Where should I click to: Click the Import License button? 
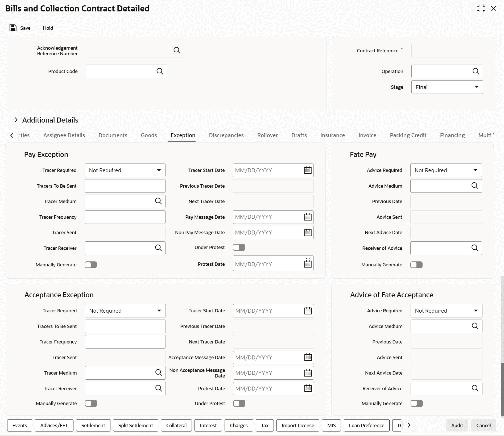298,425
